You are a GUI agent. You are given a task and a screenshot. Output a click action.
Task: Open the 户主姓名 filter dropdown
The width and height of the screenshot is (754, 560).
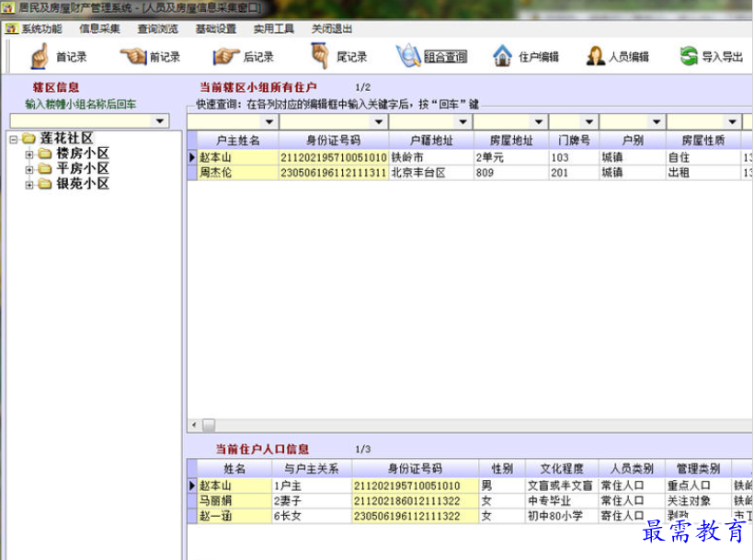[269, 122]
